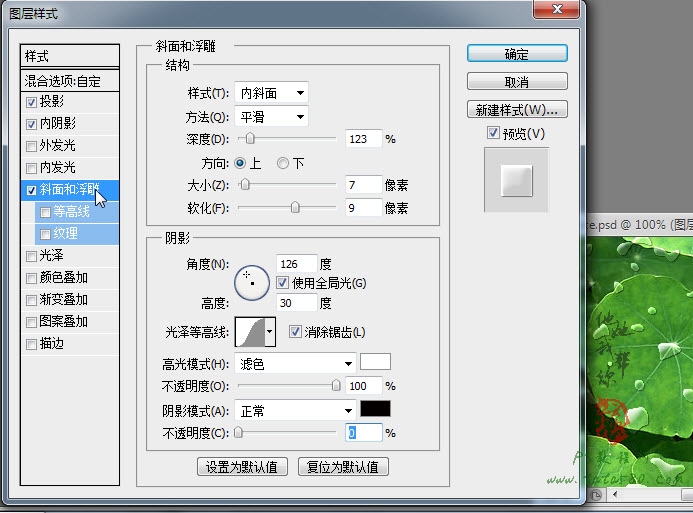Click the 深度 value field showing 123
This screenshot has height=513, width=693.
(x=363, y=139)
